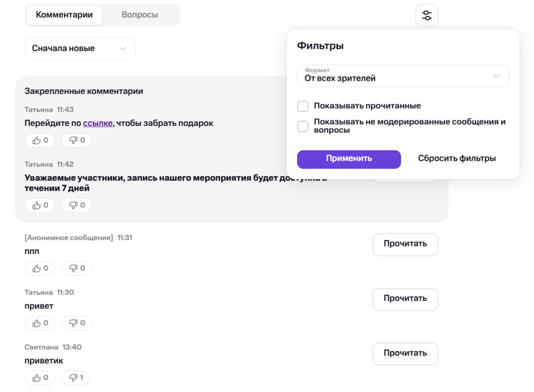
Task: Like Tatyana's "привет" comment
Action: click(x=40, y=323)
